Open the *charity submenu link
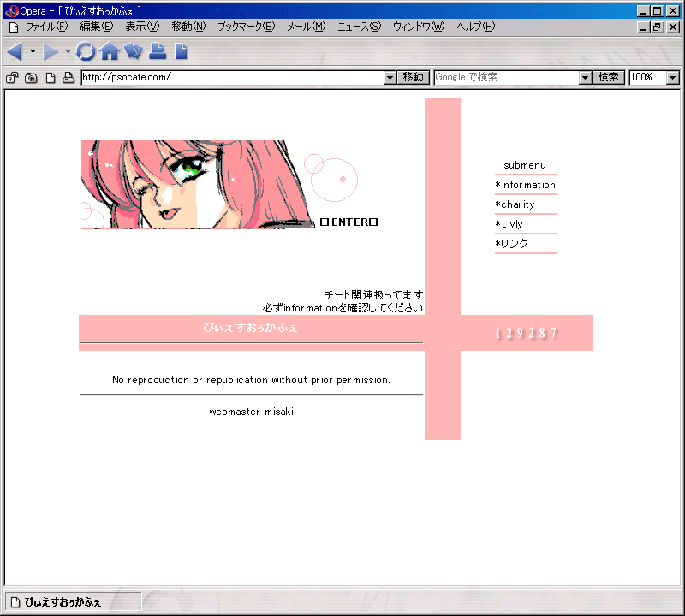 515,204
